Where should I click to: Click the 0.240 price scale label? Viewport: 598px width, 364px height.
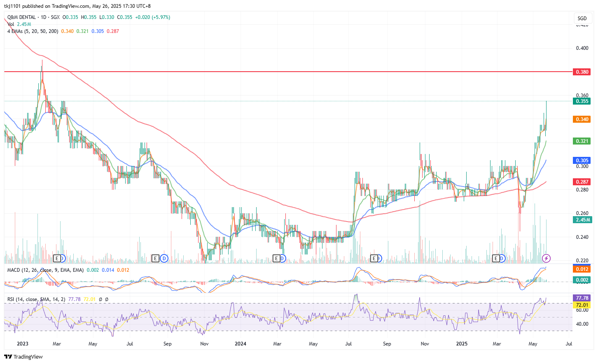[x=582, y=237]
